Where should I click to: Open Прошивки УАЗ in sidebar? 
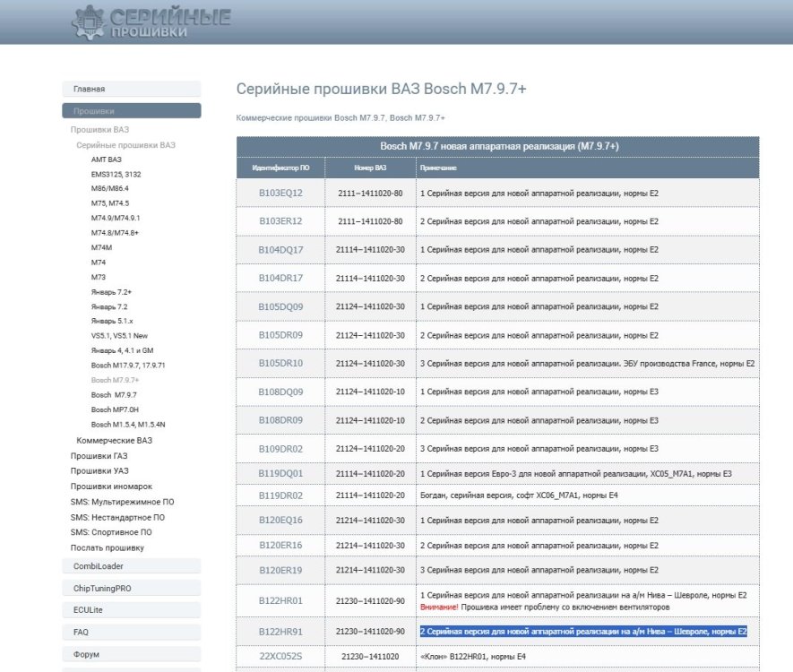click(99, 470)
